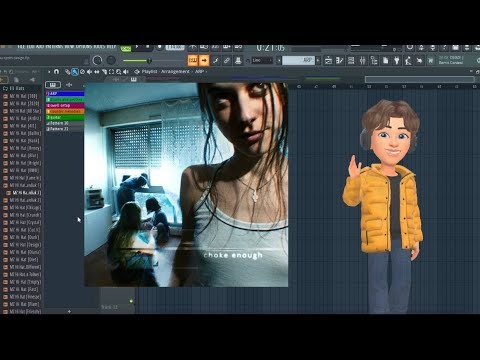This screenshot has height=360, width=480.
Task: Click the next pattern arrow right of ARP
Action: [x=318, y=61]
